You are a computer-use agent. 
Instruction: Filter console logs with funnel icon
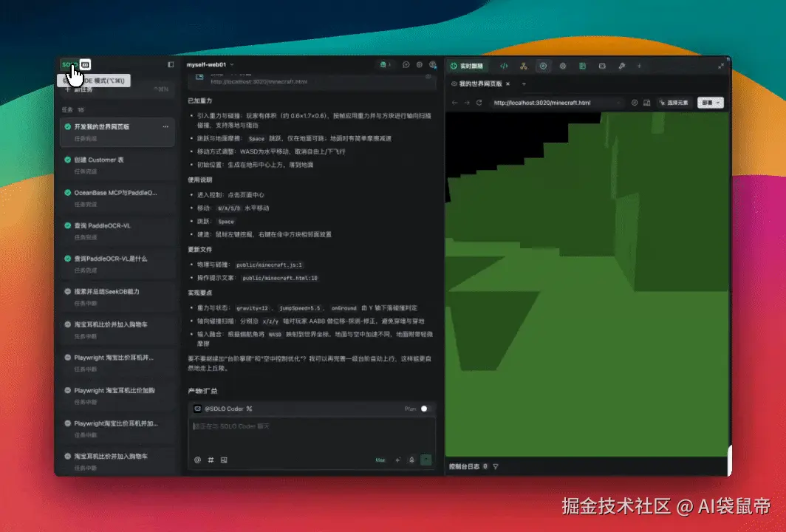[496, 467]
